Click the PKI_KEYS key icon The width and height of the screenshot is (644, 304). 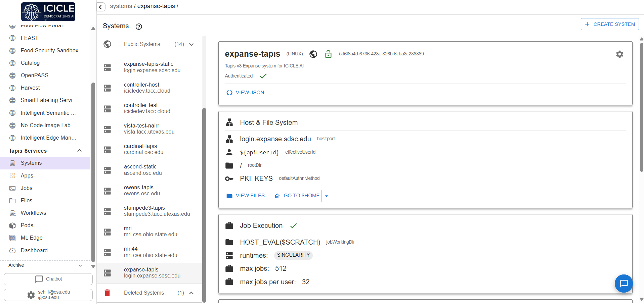tap(229, 179)
